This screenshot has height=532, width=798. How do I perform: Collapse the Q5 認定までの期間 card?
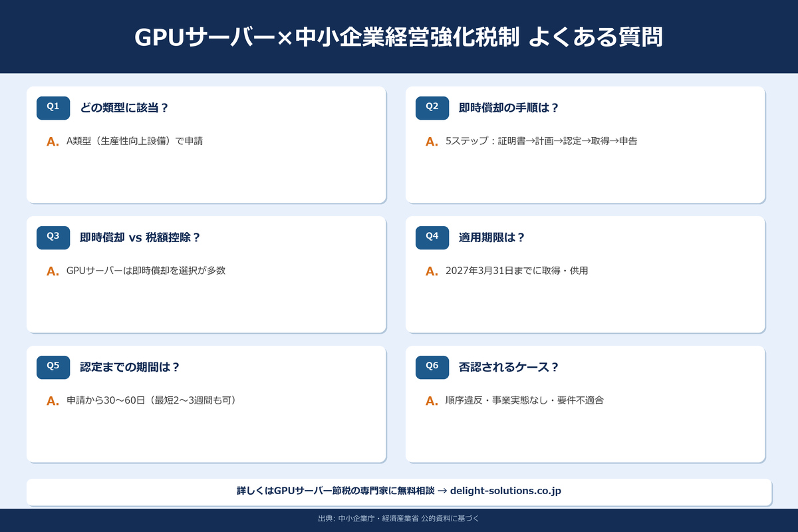click(206, 404)
